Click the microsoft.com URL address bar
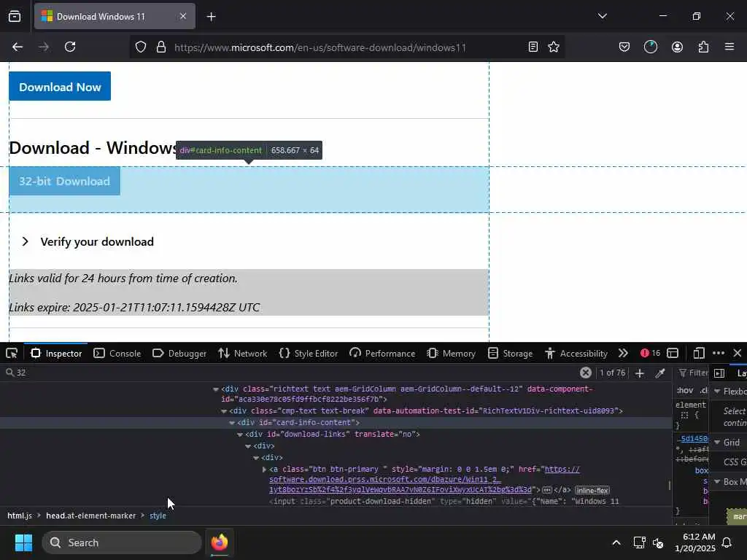 [x=320, y=47]
